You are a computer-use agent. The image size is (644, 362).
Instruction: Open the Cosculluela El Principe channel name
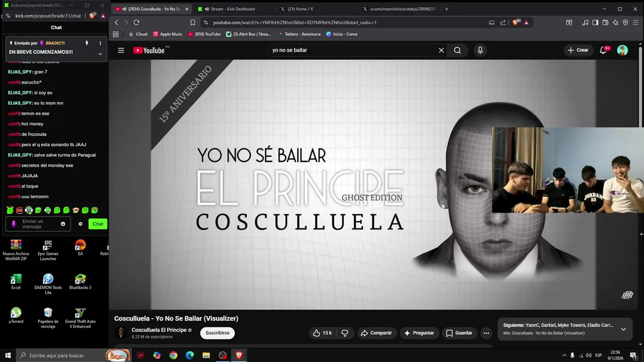point(159,330)
